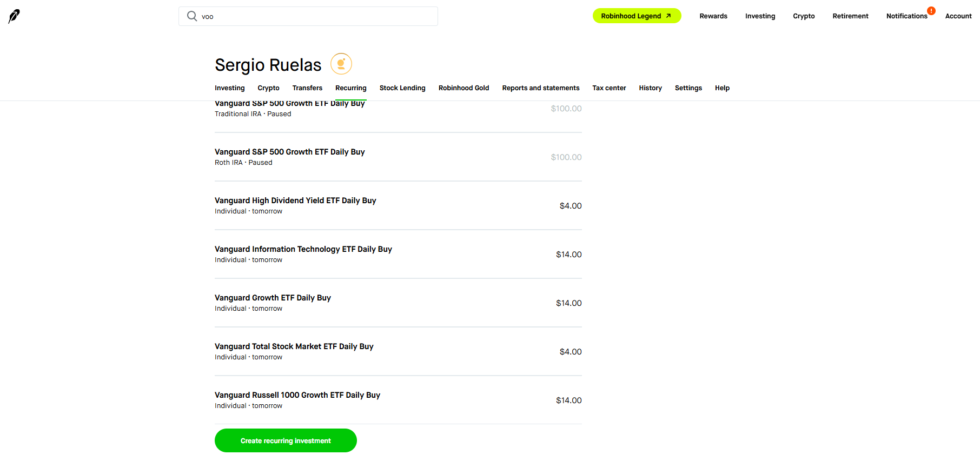Click Create recurring investment button
This screenshot has height=468, width=980.
[286, 440]
